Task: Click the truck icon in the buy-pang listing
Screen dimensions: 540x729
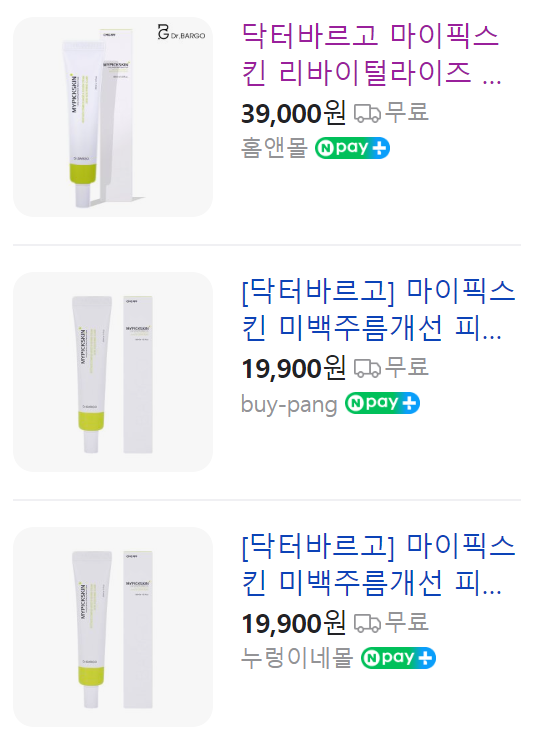Action: tap(367, 368)
